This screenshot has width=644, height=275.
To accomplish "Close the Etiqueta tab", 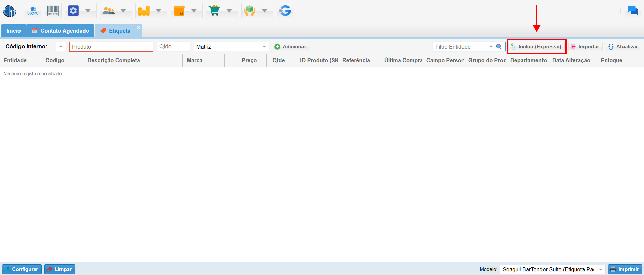I will (x=138, y=28).
